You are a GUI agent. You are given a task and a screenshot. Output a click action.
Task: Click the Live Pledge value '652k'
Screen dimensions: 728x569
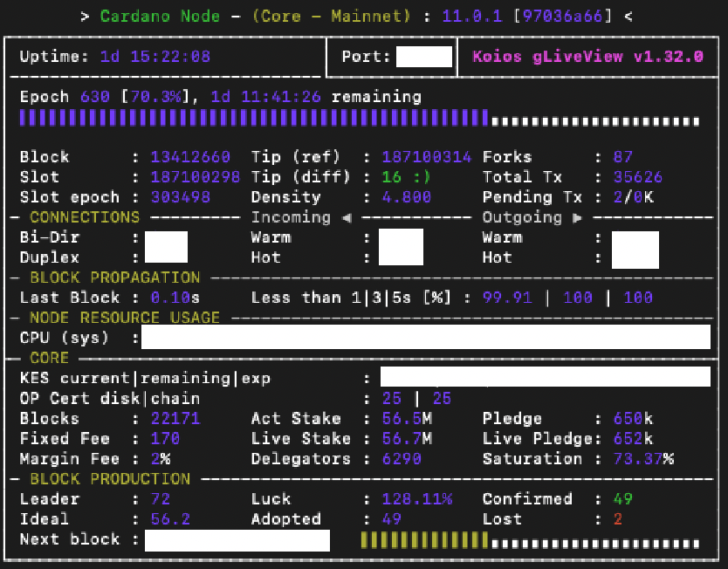pyautogui.click(x=633, y=438)
